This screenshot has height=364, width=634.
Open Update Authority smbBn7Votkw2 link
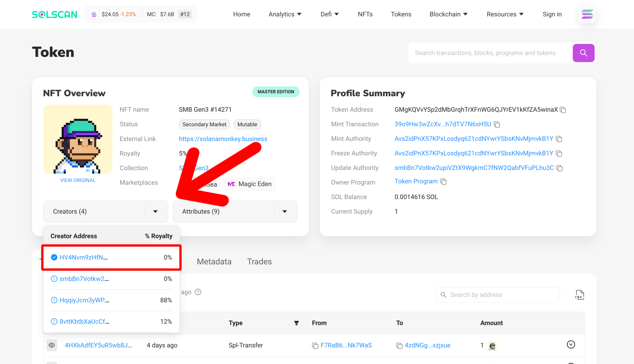[474, 168]
